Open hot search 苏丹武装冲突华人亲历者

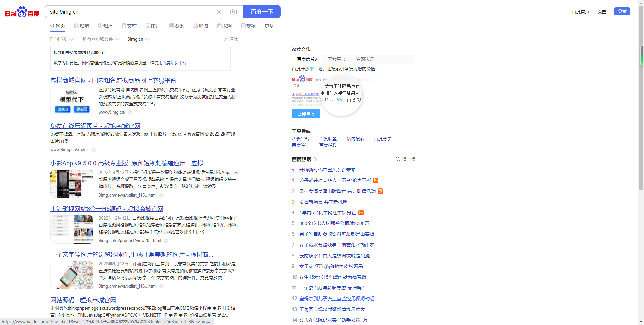tap(335, 180)
